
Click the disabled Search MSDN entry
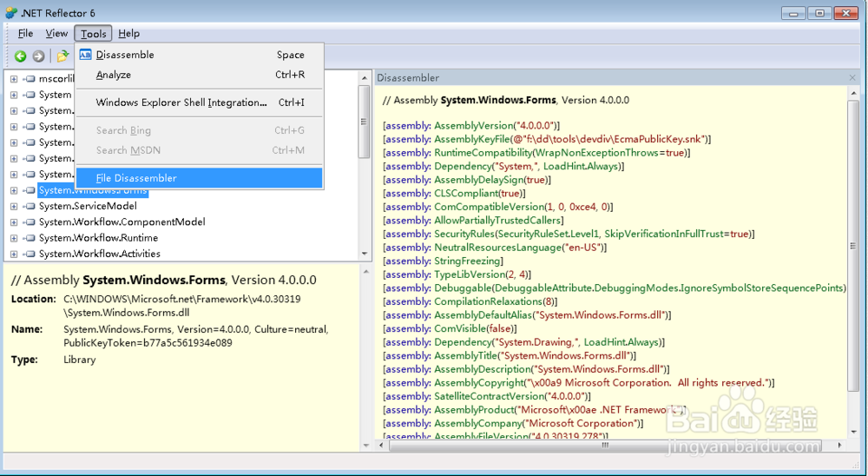pos(200,150)
